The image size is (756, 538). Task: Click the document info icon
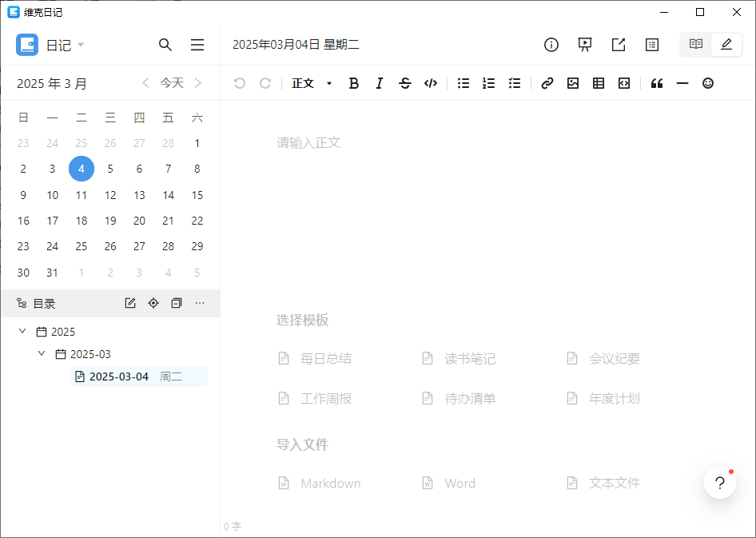pyautogui.click(x=551, y=45)
